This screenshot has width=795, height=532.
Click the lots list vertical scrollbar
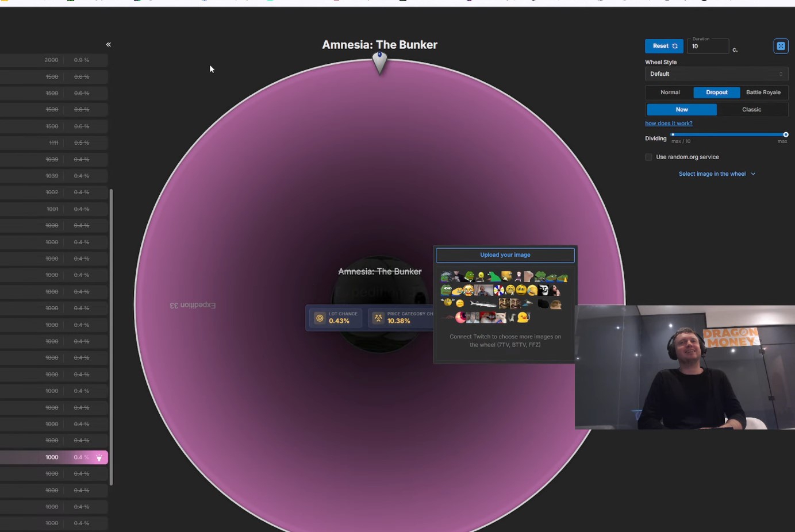pos(111,337)
